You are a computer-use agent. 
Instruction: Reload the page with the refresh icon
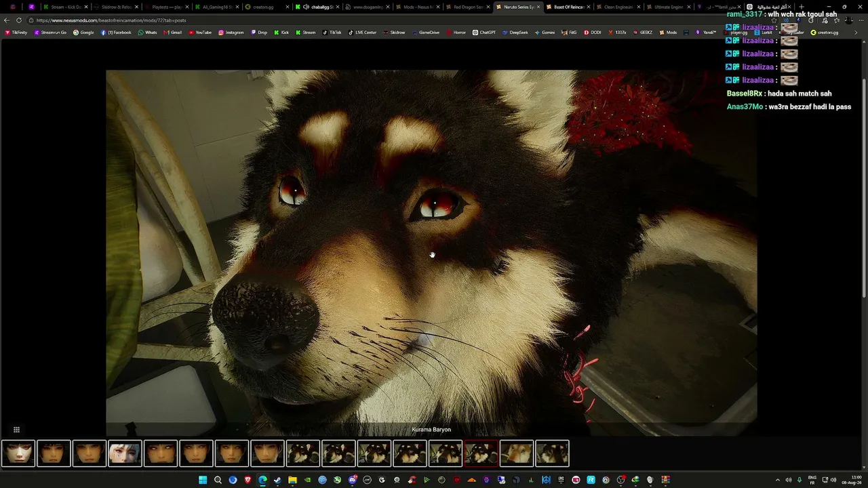(19, 20)
